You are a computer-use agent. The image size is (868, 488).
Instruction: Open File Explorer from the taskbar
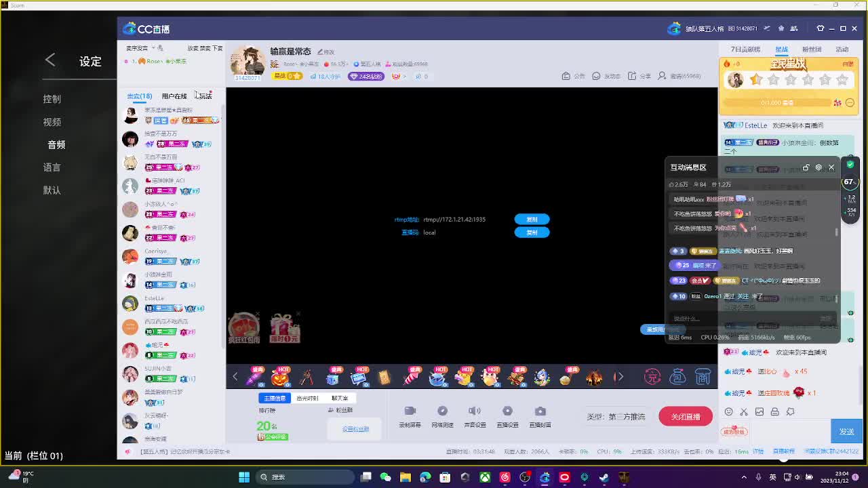click(x=406, y=477)
